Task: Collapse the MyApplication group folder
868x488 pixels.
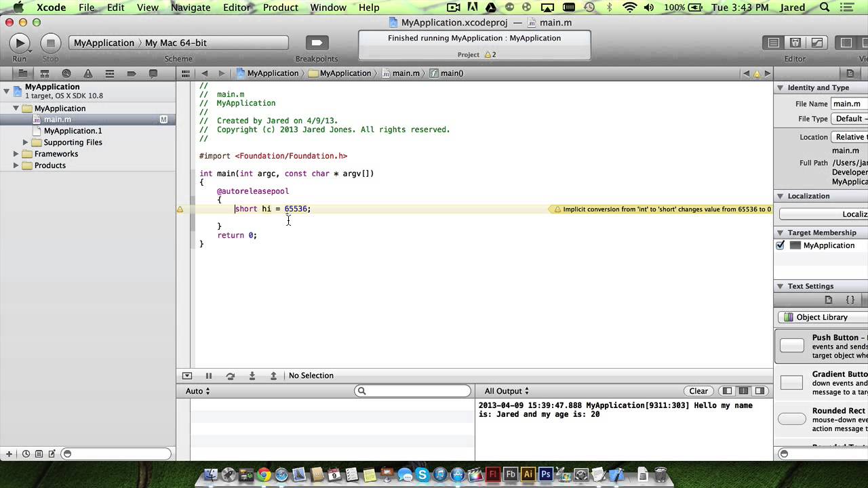Action: click(16, 108)
